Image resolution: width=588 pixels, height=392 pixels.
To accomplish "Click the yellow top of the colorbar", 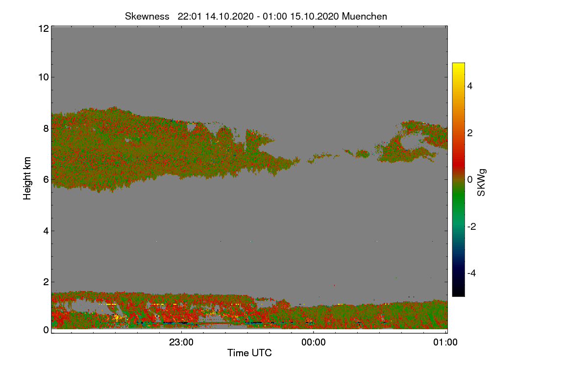I will click(x=458, y=66).
